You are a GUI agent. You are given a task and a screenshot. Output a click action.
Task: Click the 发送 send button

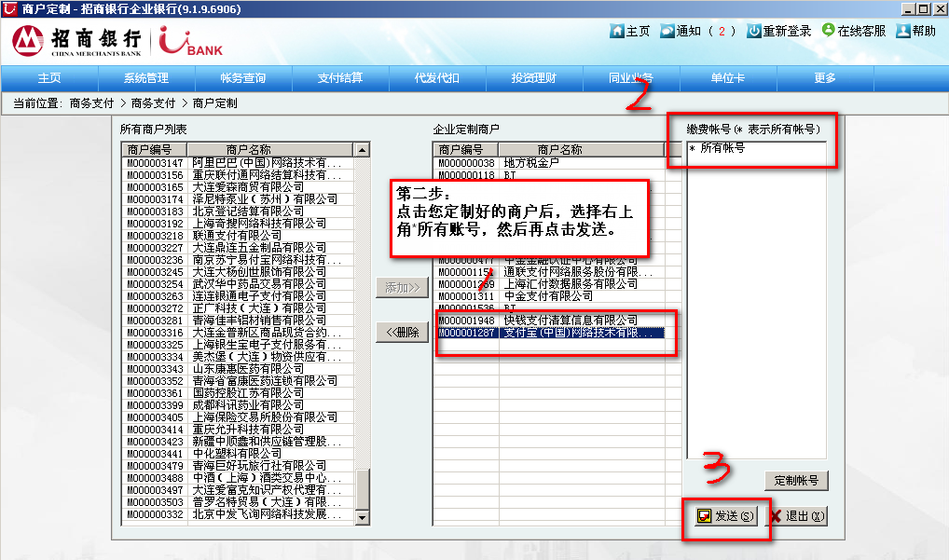pos(726,516)
